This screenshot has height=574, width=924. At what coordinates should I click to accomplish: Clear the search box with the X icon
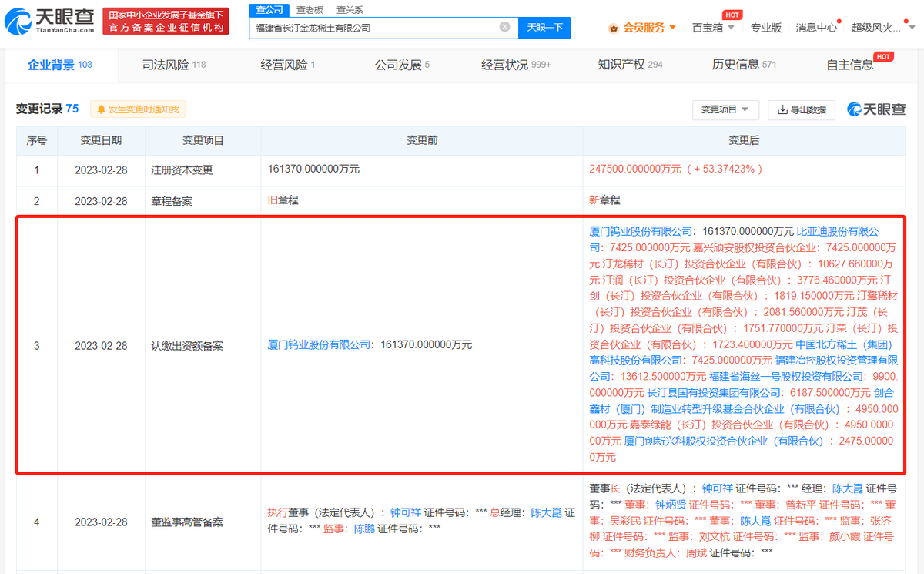pos(504,27)
